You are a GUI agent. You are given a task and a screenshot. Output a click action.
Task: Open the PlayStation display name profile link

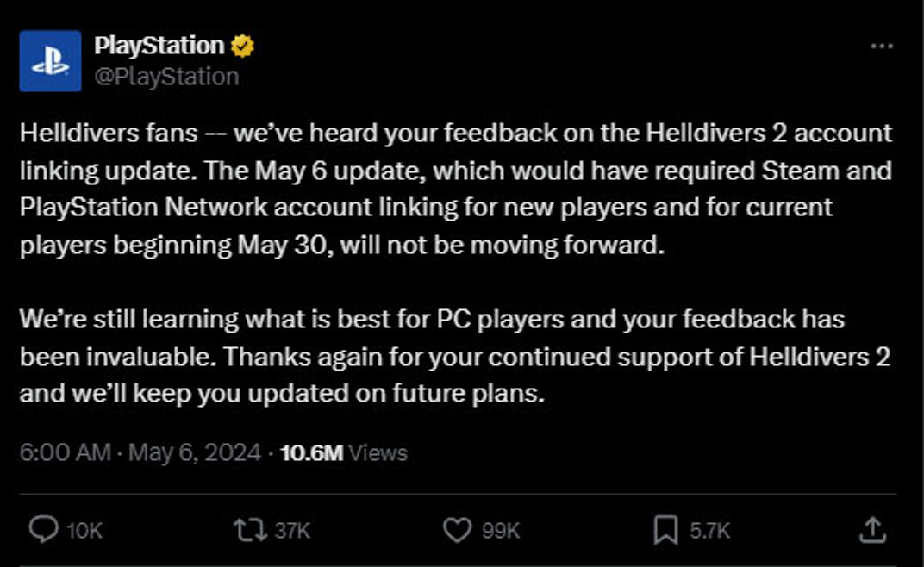coord(159,46)
